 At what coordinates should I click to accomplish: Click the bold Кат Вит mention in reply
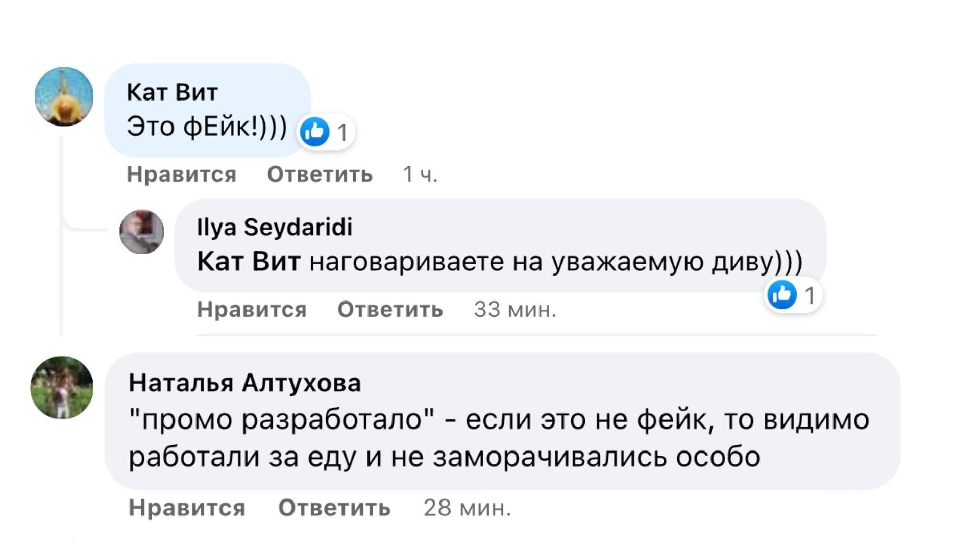point(249,262)
